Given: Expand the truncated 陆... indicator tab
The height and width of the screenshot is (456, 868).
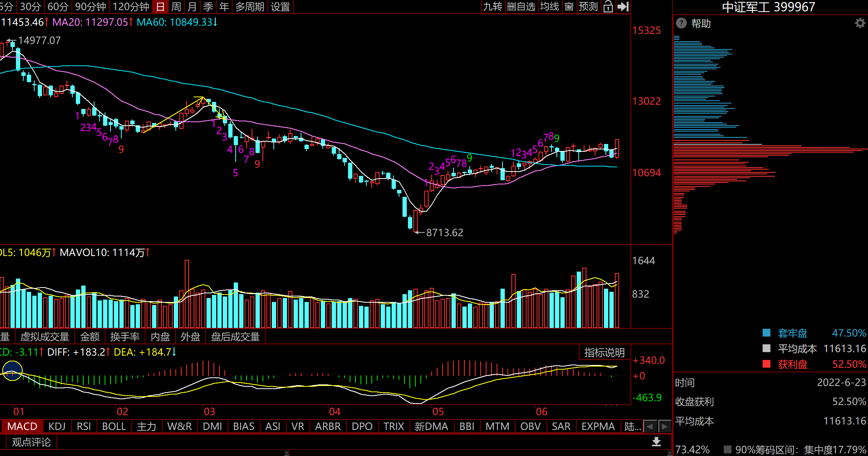Looking at the screenshot, I should coord(632,426).
